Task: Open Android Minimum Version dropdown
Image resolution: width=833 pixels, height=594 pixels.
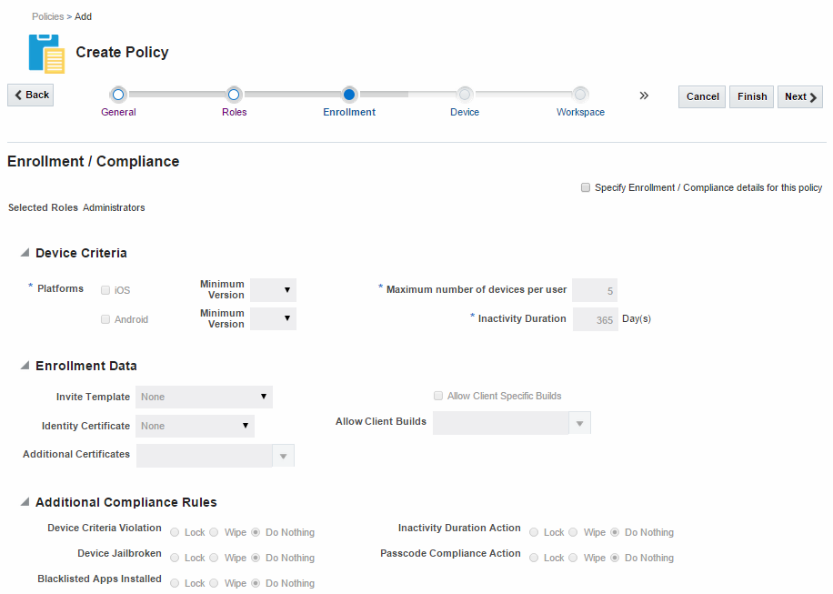Action: pyautogui.click(x=273, y=319)
